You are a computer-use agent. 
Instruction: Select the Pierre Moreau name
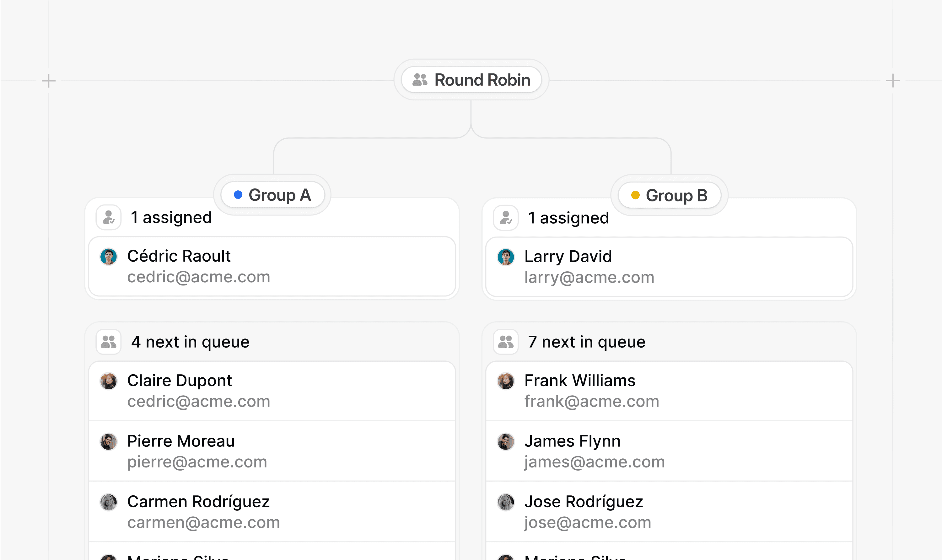point(181,441)
